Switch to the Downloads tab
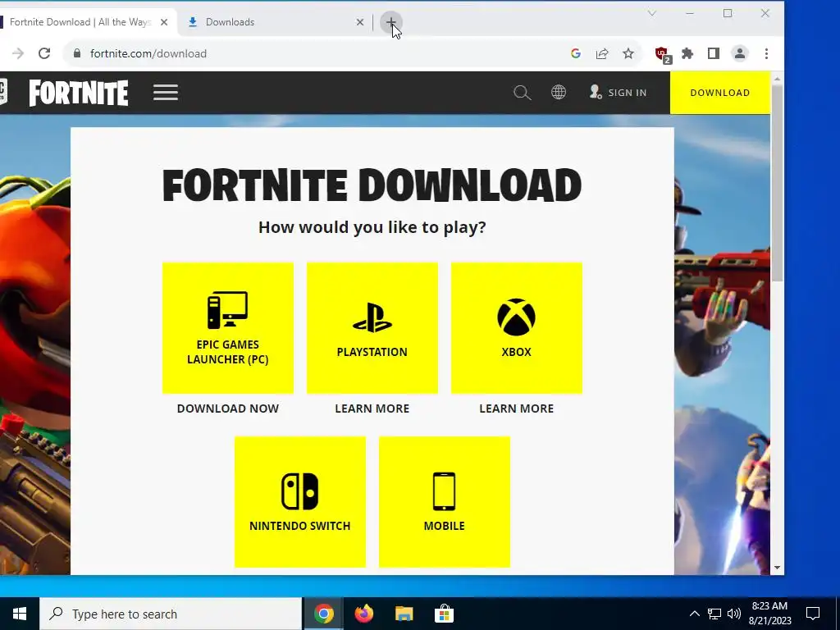This screenshot has width=840, height=630. (276, 22)
